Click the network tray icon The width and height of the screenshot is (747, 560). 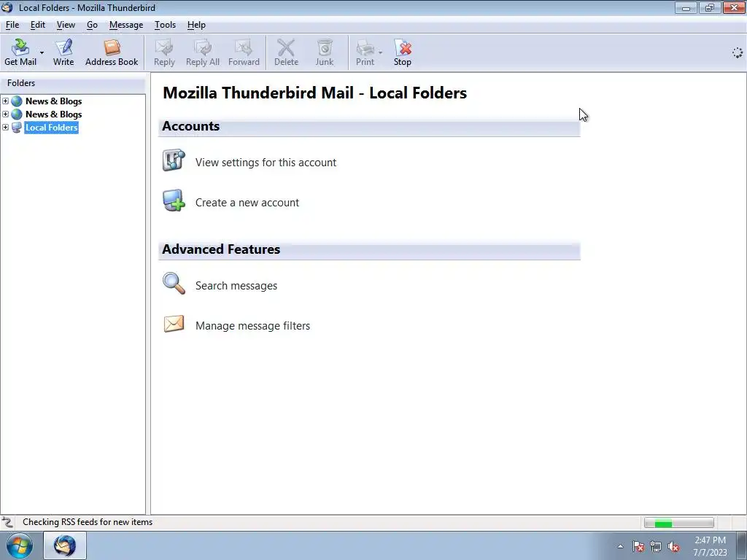point(656,546)
